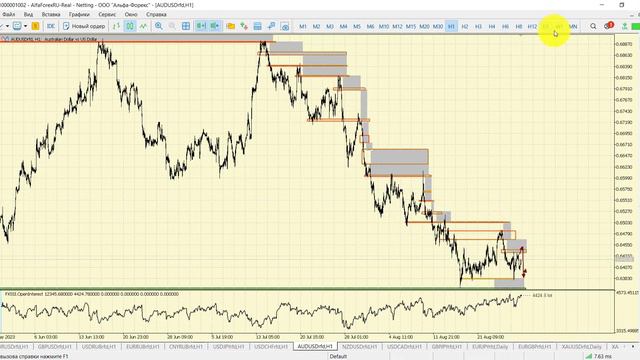The width and height of the screenshot is (640, 360).
Task: Open the notifications icon with the red badge
Action: [609, 26]
